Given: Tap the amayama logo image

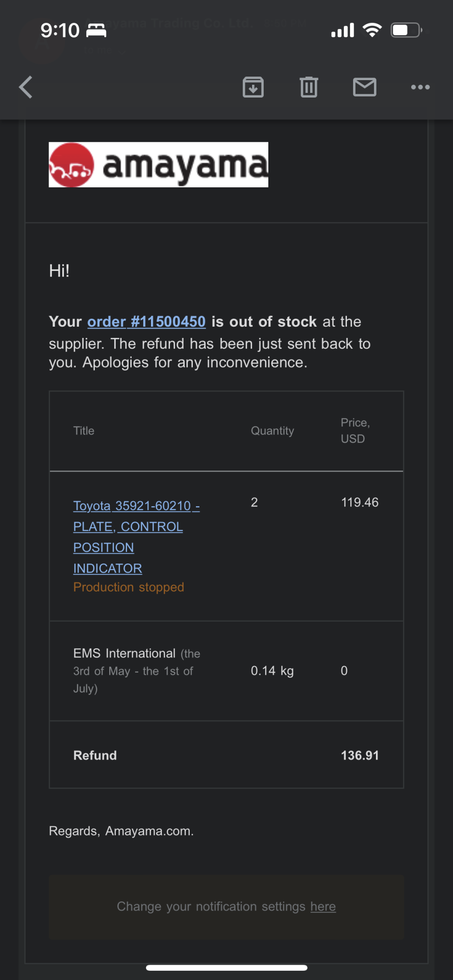Looking at the screenshot, I should tap(158, 164).
